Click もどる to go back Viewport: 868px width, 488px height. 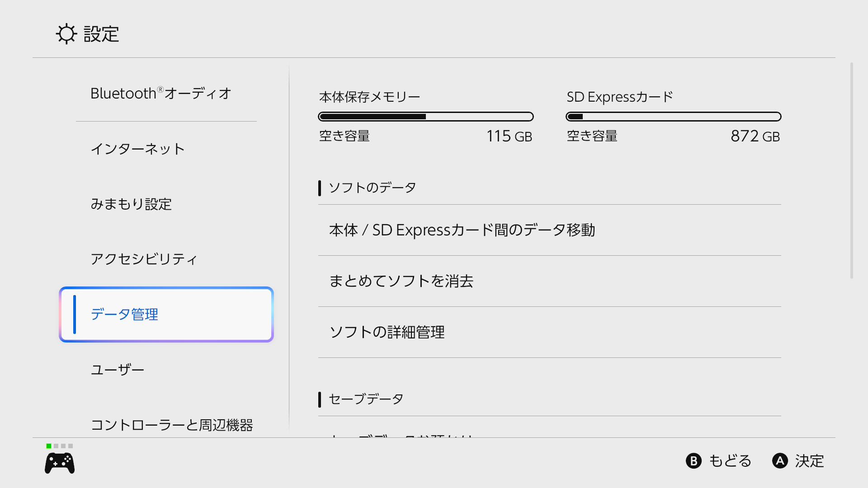coord(719,461)
